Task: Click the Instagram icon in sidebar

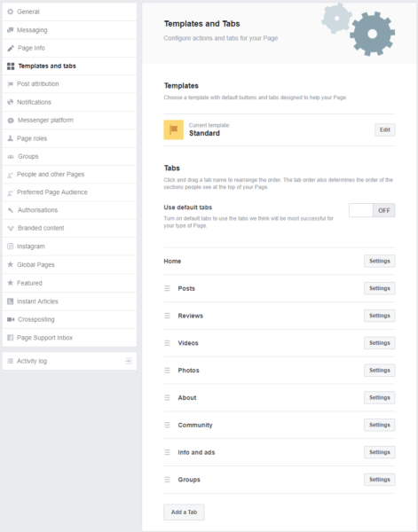Action: point(10,246)
